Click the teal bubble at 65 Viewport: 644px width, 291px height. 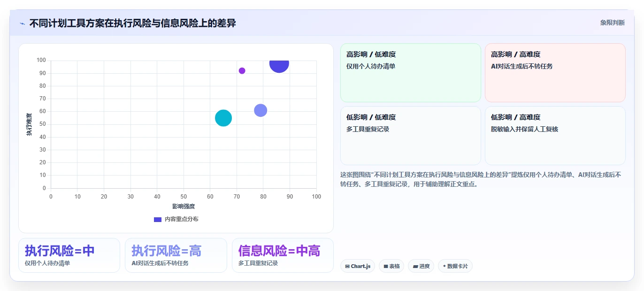[x=223, y=118]
